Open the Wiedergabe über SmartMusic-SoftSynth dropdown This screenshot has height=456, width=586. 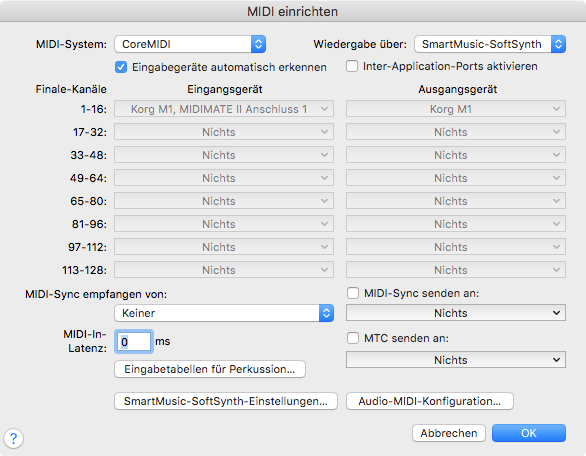pos(490,44)
